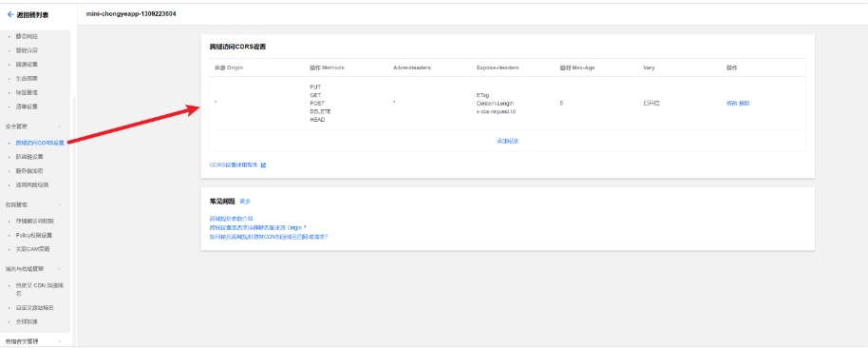Open the CORS设置使用帮助 help link
The height and width of the screenshot is (349, 868).
(x=234, y=165)
